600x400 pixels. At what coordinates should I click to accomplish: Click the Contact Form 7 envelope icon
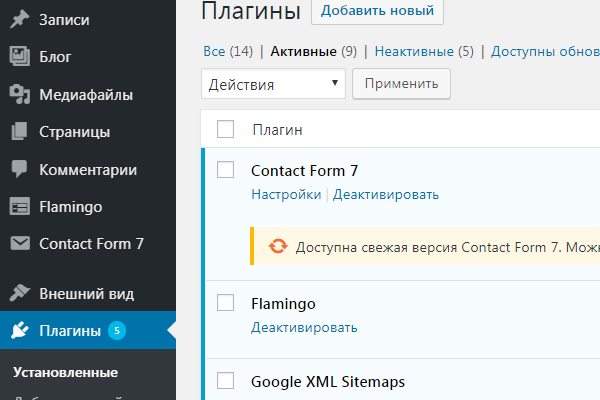tap(20, 243)
